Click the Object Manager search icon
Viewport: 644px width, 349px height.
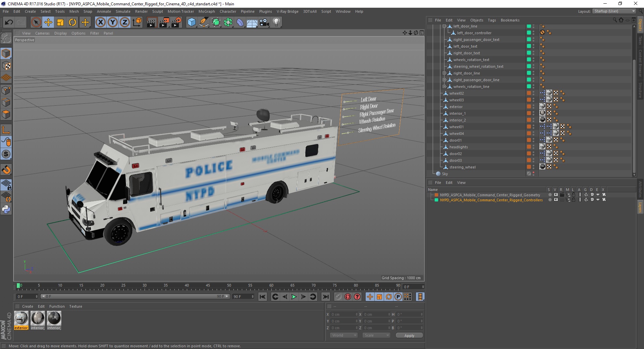pyautogui.click(x=615, y=20)
